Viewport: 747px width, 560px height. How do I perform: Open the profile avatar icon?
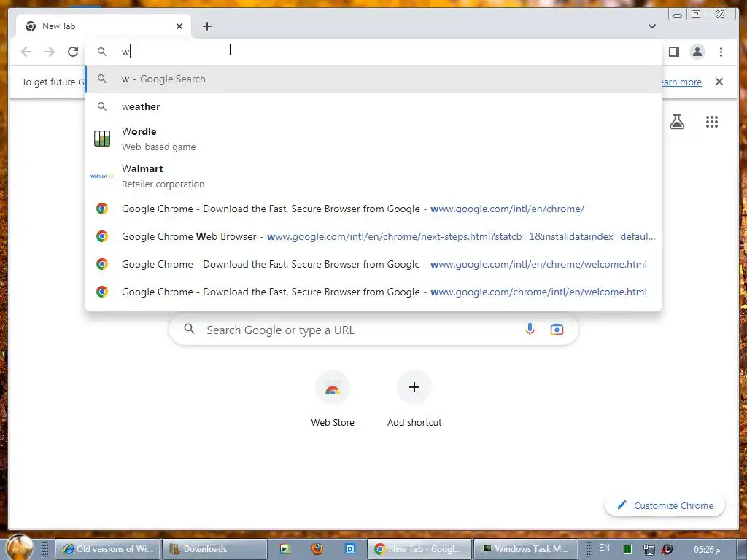pyautogui.click(x=697, y=52)
